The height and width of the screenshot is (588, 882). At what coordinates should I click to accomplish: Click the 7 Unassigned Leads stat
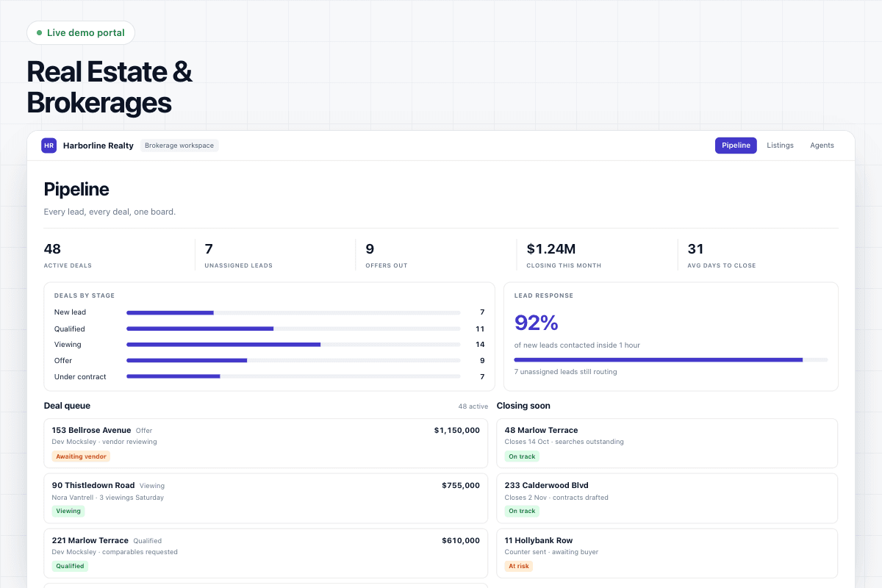click(x=238, y=255)
